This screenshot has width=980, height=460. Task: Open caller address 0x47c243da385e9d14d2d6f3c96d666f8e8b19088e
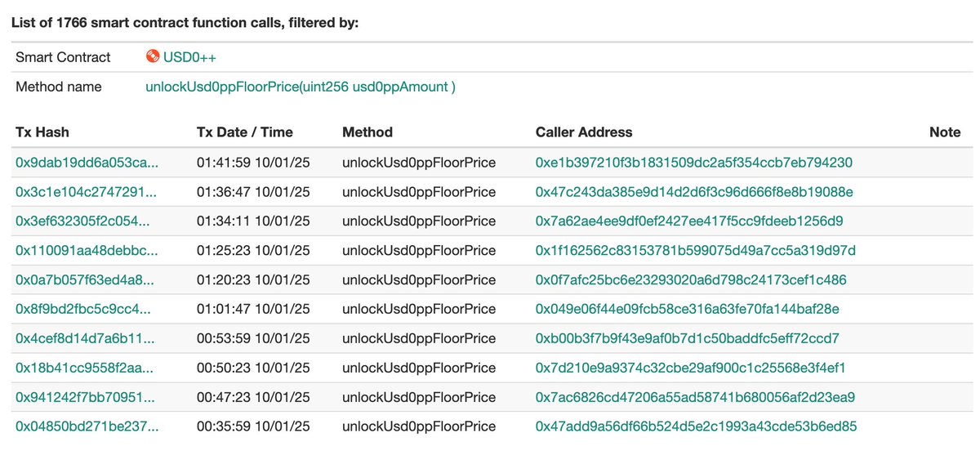click(x=694, y=192)
